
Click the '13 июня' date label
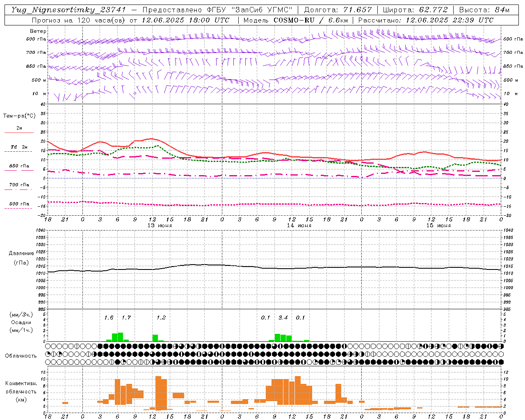(160, 225)
